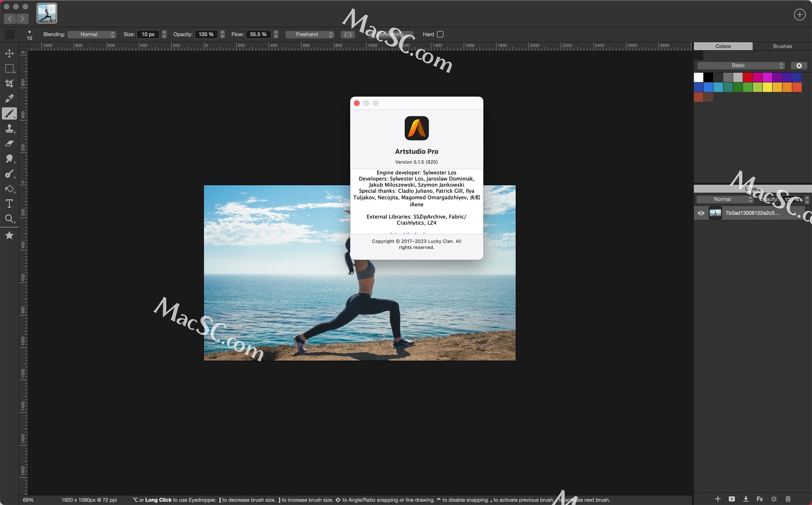Open layer adjustments sun icon
Viewport: 812px width, 505px height.
(774, 499)
